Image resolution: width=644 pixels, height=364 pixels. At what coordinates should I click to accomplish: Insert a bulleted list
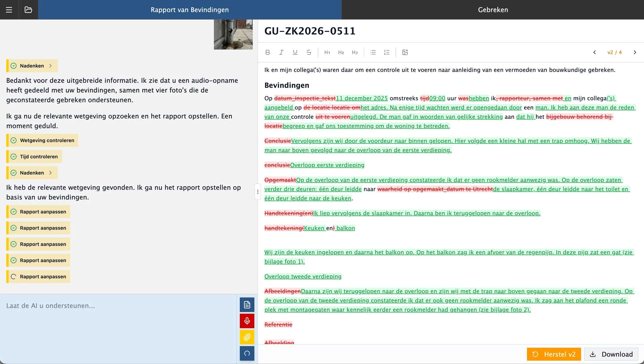pos(373,52)
